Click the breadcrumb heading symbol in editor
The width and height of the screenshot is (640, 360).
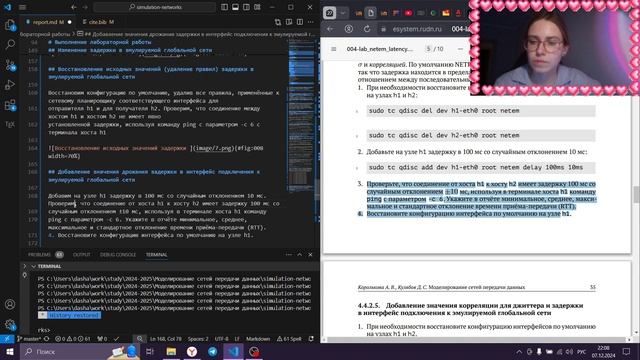pos(196,34)
